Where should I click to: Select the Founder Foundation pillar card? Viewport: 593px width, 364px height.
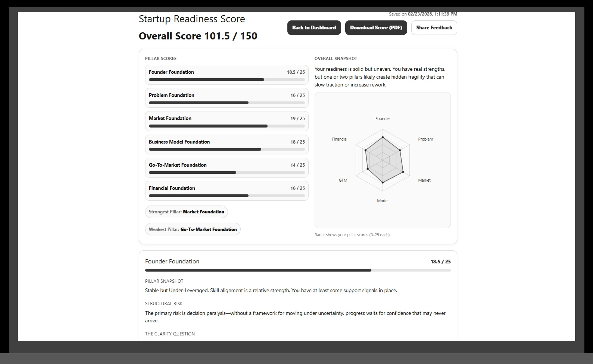pyautogui.click(x=226, y=75)
